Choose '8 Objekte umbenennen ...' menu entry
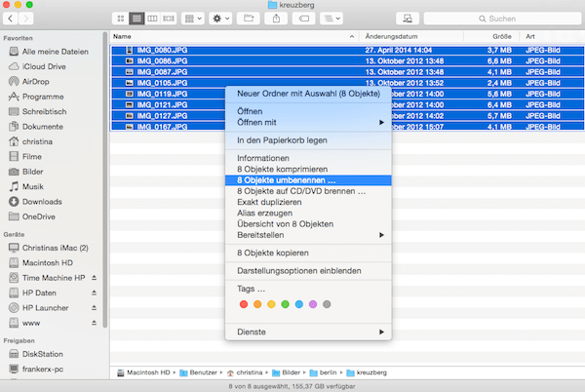Screen dimensions: 585x392 (x=286, y=179)
